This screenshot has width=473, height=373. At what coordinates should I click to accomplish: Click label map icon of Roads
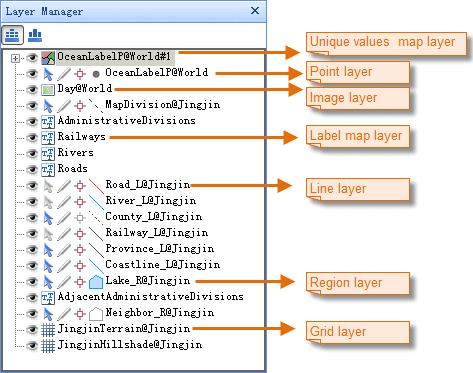coord(48,170)
